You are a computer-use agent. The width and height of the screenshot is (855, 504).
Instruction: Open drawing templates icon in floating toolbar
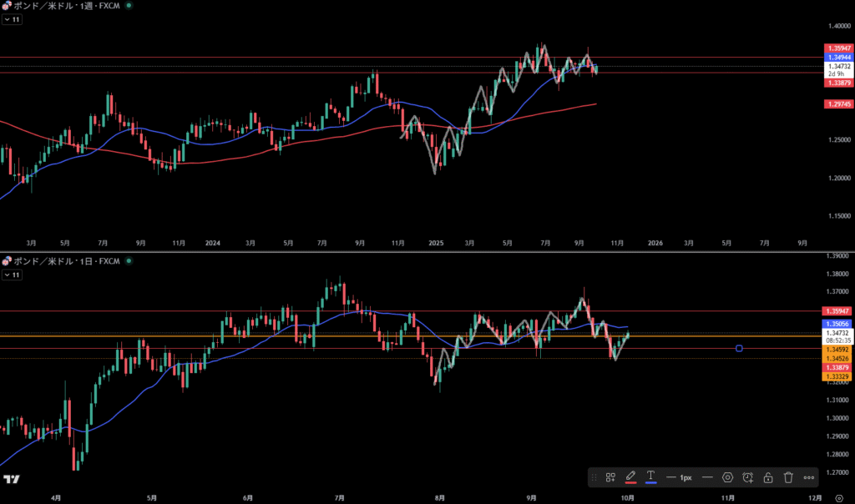610,477
